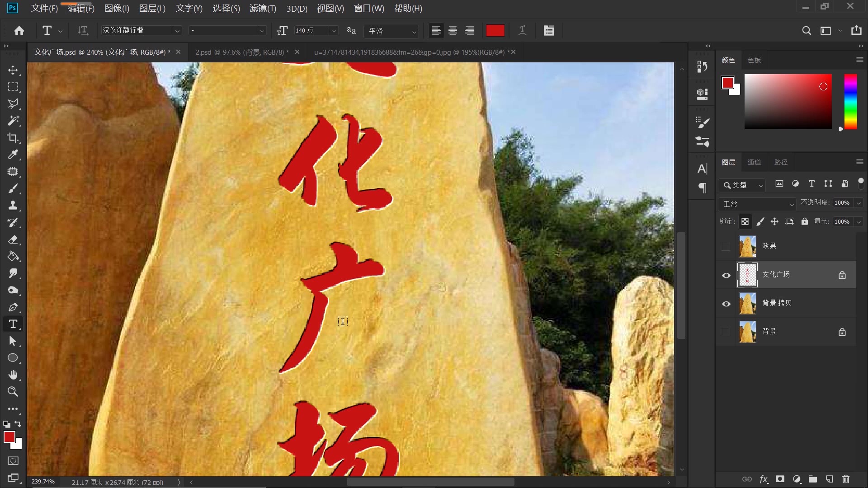
Task: Select the Pen tool
Action: [x=13, y=307]
